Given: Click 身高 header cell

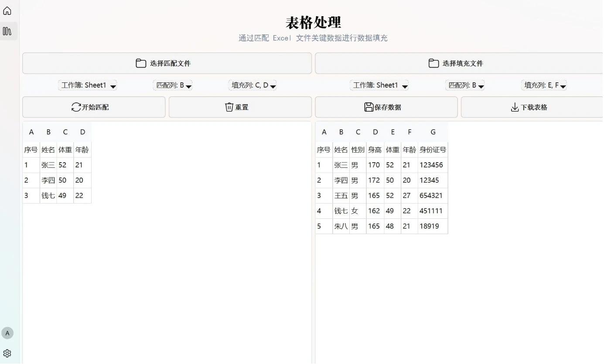Looking at the screenshot, I should (x=375, y=150).
